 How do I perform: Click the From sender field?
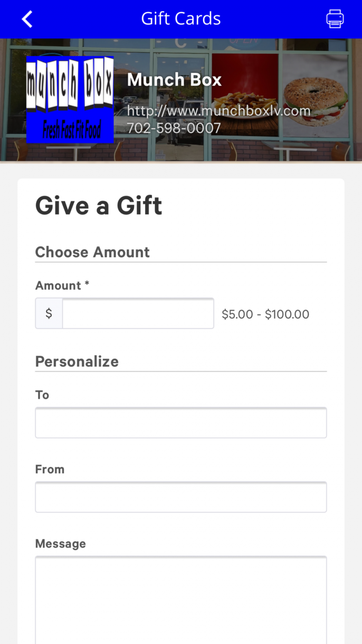181,497
